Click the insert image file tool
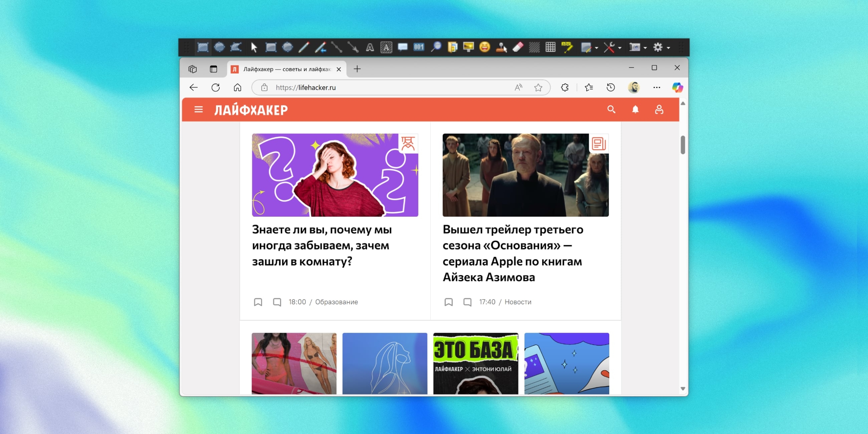Screen dimensions: 868x434 tap(452, 47)
